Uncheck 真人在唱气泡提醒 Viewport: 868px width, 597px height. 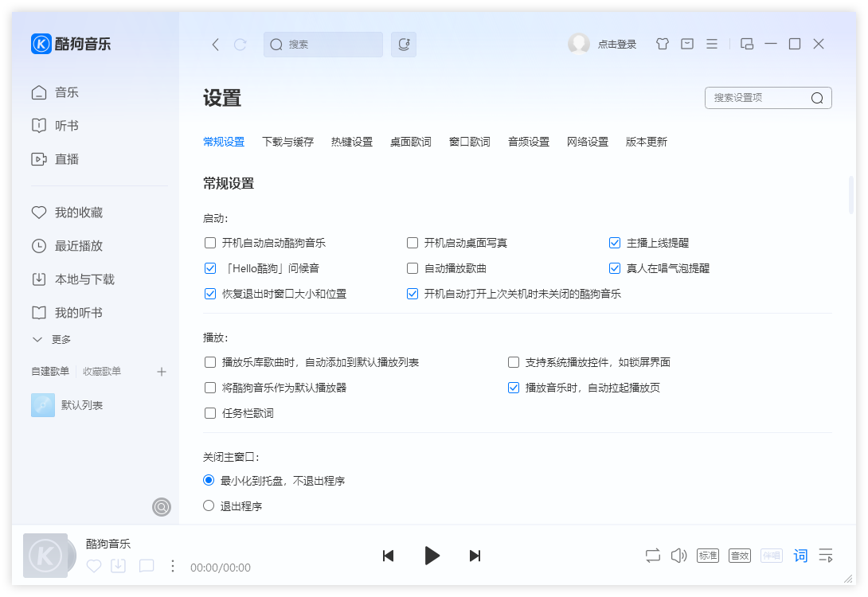click(x=615, y=268)
